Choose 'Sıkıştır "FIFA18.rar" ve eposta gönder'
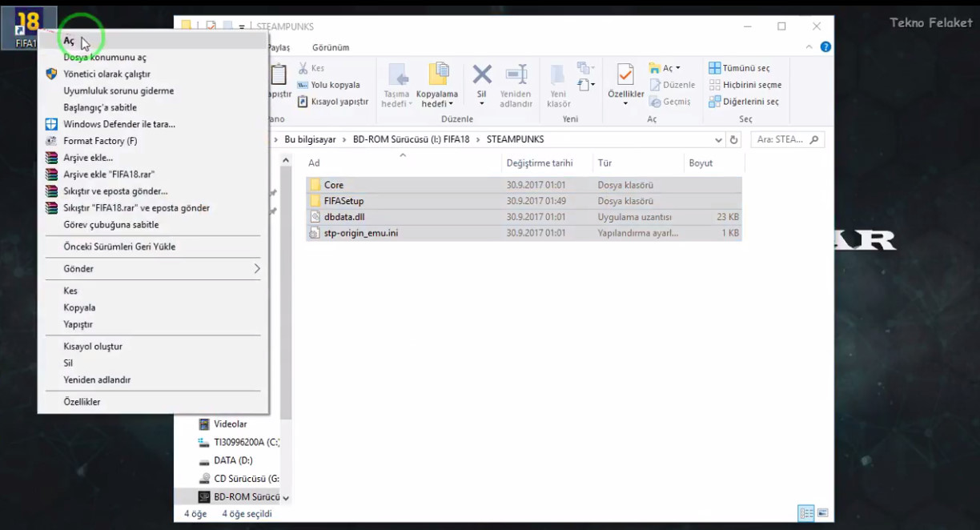Viewport: 980px width, 530px height. (153, 208)
